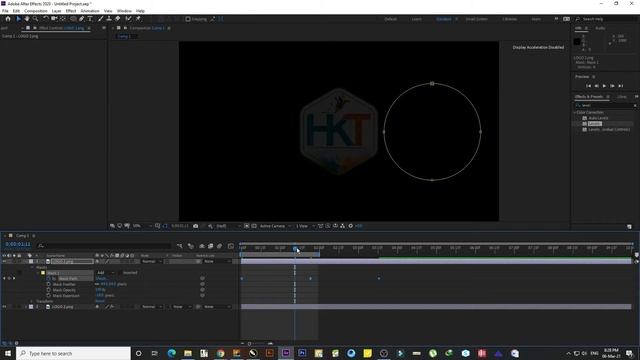The image size is (640, 360).
Task: Open the File menu
Action: (x=5, y=11)
